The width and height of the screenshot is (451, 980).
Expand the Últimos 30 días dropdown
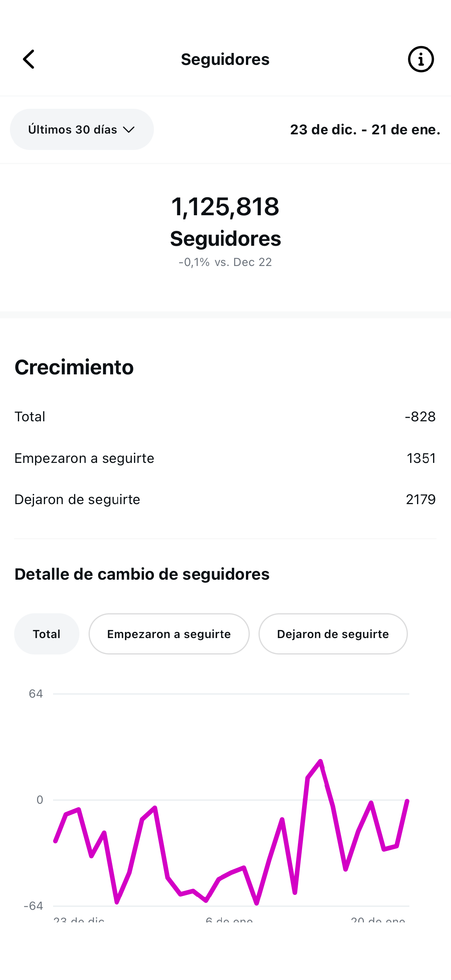(x=81, y=129)
